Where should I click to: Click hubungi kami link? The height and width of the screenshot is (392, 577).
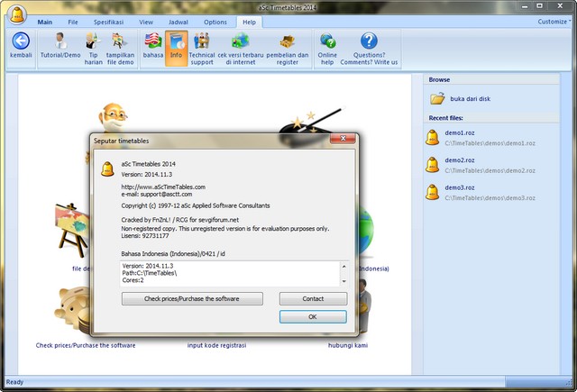click(348, 345)
